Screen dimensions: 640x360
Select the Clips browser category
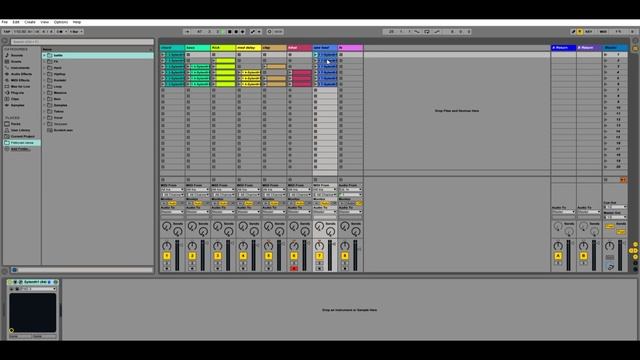[15, 99]
